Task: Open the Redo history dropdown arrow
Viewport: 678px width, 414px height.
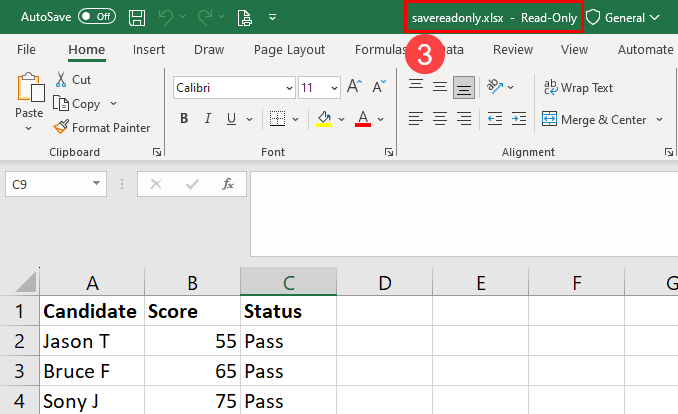Action: (221, 17)
